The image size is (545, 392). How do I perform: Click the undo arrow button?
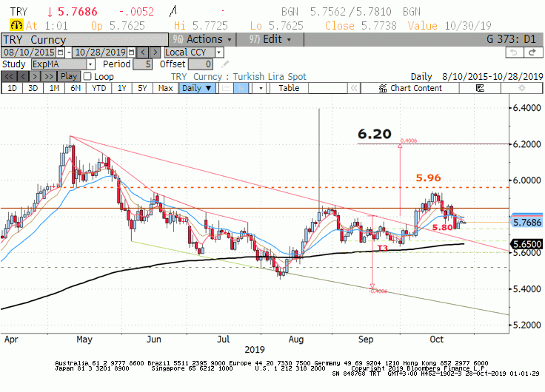[x=514, y=53]
